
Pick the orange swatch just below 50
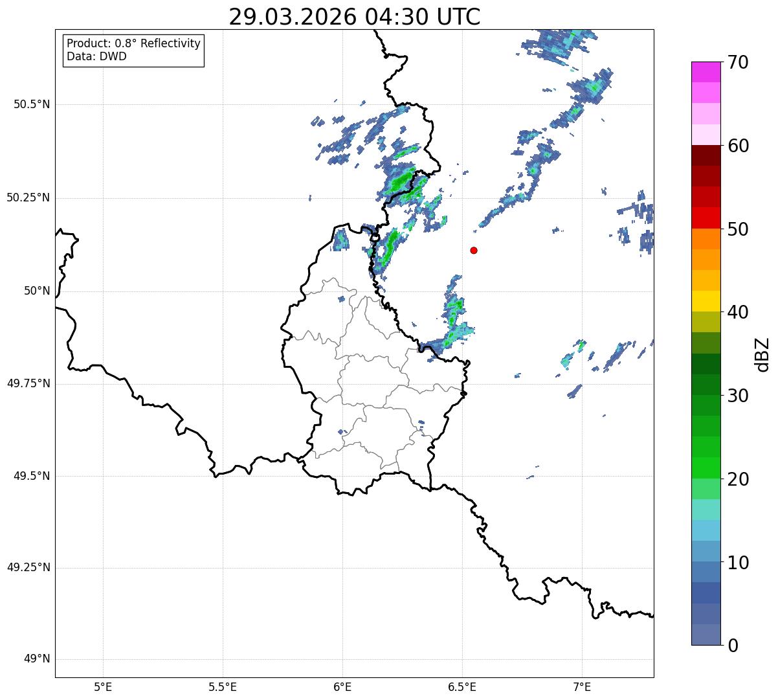(706, 239)
